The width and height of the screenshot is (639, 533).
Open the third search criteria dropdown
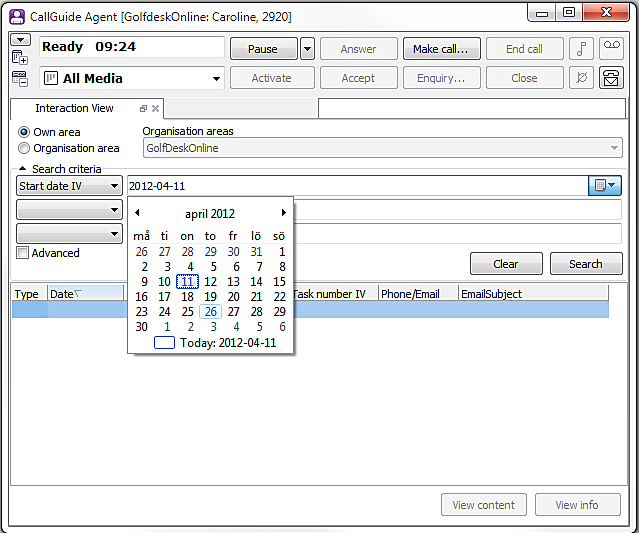coord(69,234)
